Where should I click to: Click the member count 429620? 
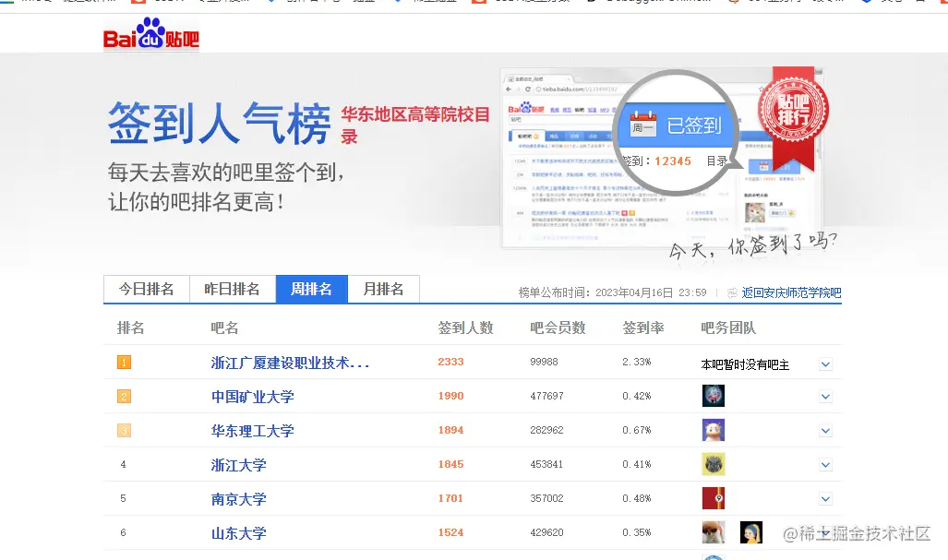546,532
